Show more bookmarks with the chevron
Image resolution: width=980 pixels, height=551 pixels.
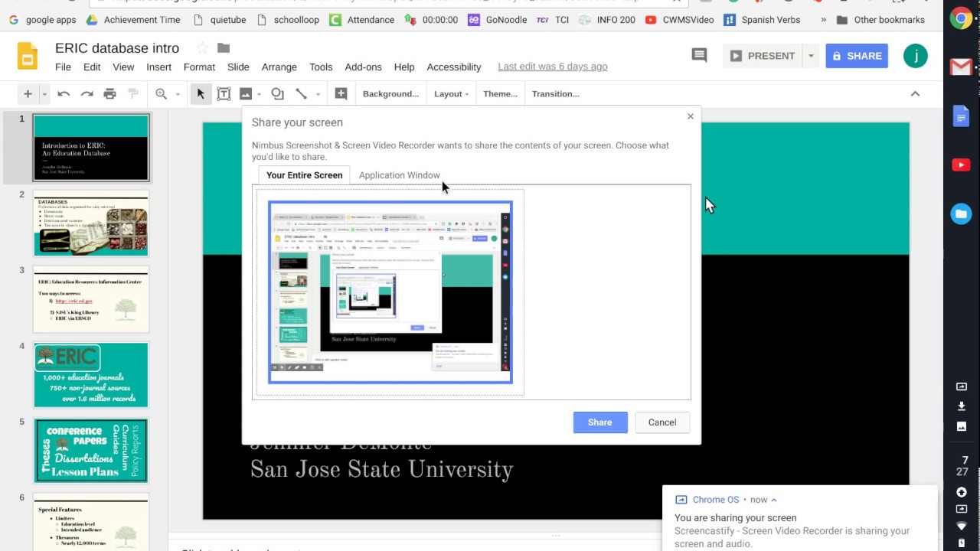click(x=823, y=20)
